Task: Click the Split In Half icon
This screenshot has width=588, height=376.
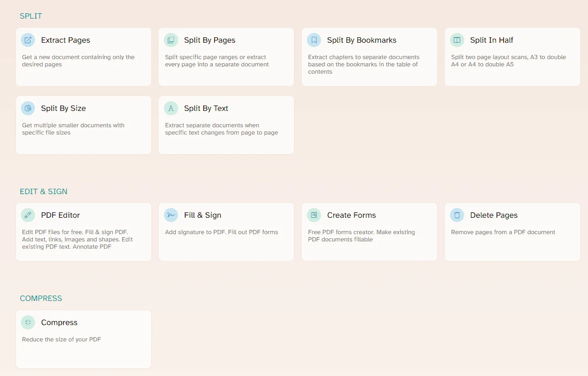Action: coord(457,40)
